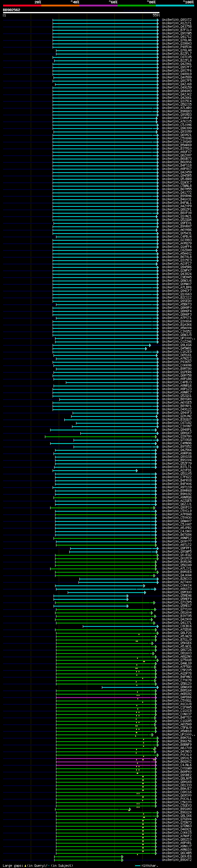This screenshot has width=197, height=868.
Task: Click the purple ~60% identity legend segment
Action: (99, 6)
